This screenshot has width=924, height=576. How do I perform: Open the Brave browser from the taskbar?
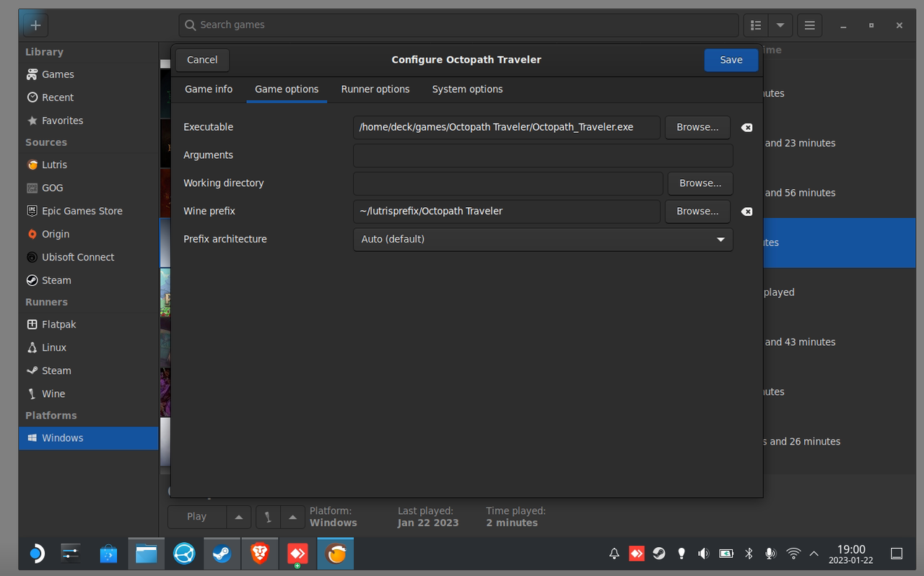(x=259, y=554)
